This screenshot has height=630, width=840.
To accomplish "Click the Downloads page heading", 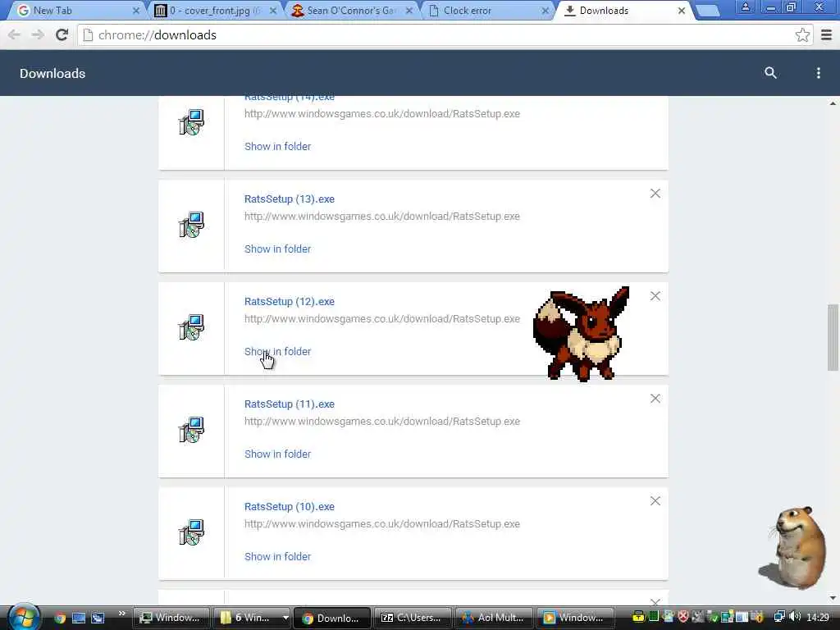I will coord(52,73).
